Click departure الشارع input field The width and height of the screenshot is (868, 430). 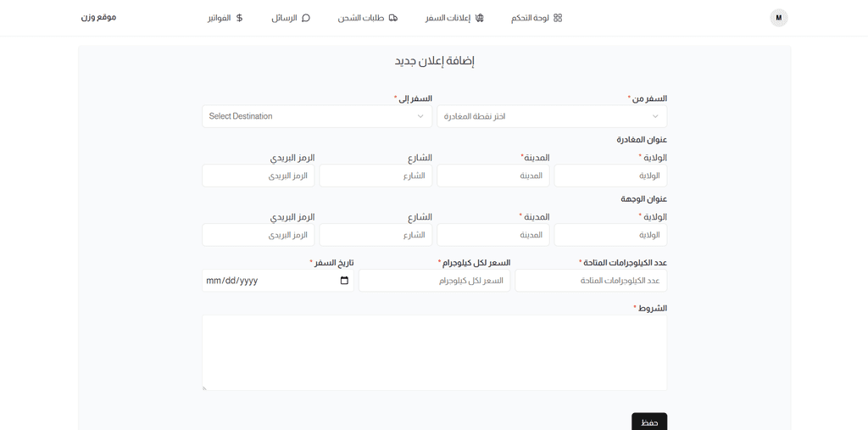376,176
